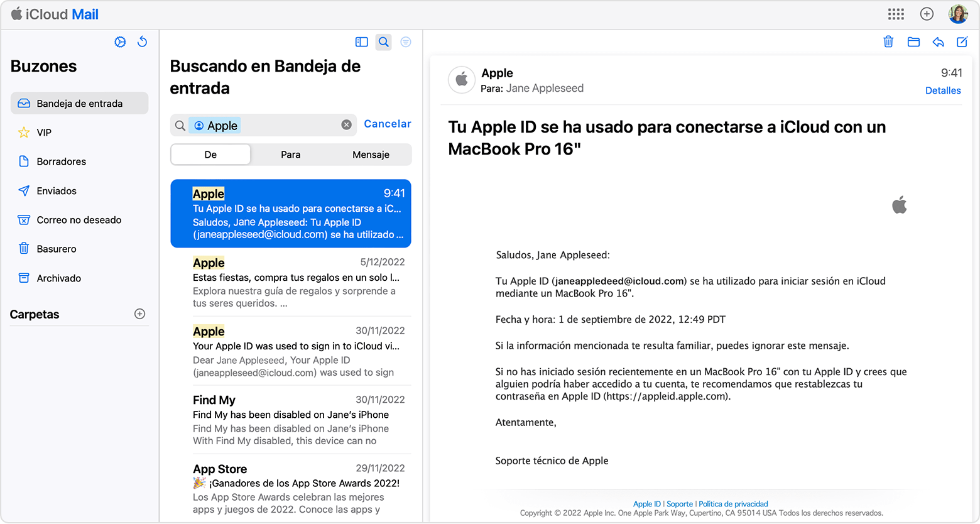Screen dimensions: 980x524
Task: Click the iCloud Mail logo
Action: click(x=55, y=14)
